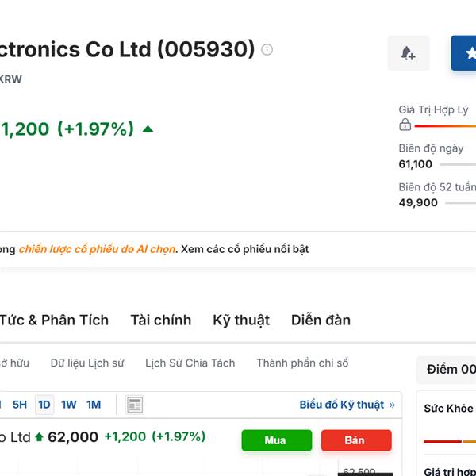The image size is (476, 476).
Task: Open the Kỹ thuật tab
Action: [x=241, y=321]
